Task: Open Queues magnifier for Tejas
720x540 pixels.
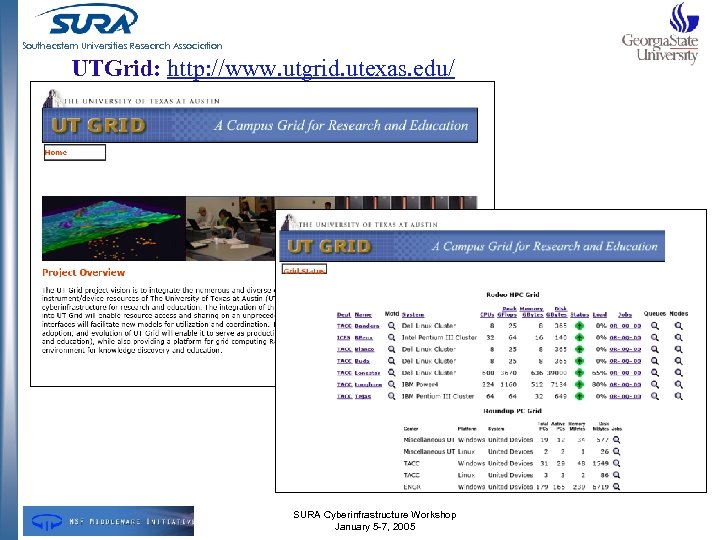Action: tap(655, 396)
